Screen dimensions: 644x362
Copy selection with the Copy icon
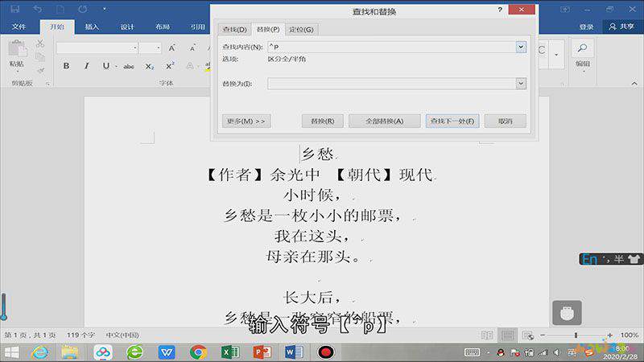point(39,56)
